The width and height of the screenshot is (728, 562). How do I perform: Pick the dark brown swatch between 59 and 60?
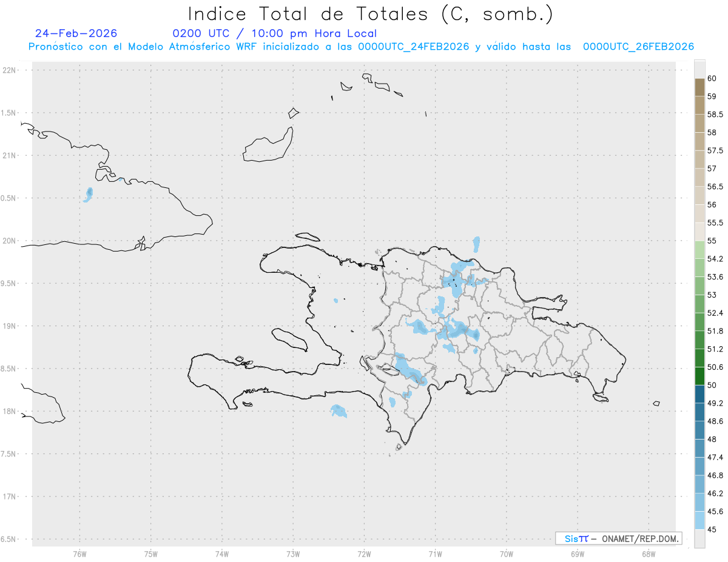(699, 87)
